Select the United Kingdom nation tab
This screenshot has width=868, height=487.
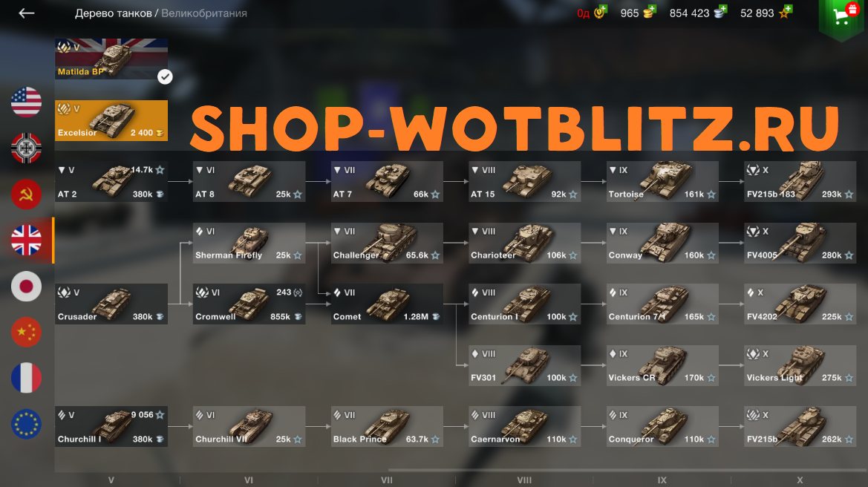(26, 241)
